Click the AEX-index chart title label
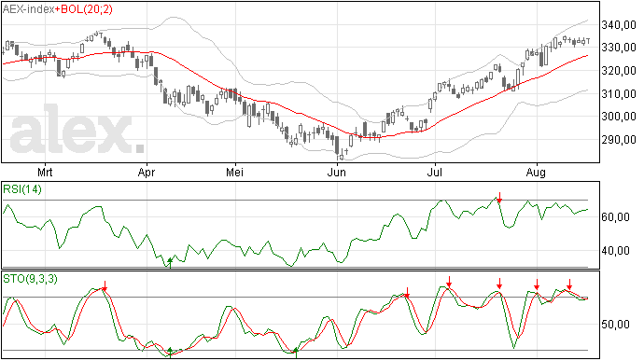Viewport: 644px width, 361px height. (28, 9)
